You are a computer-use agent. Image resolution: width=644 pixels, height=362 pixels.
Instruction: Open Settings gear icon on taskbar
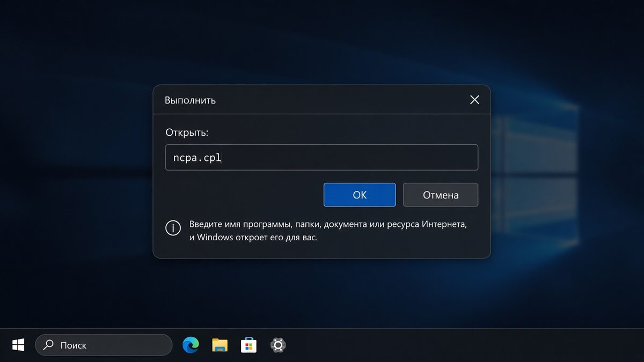click(277, 345)
